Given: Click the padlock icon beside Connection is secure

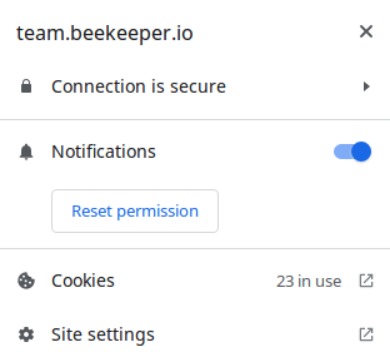Looking at the screenshot, I should 26,86.
